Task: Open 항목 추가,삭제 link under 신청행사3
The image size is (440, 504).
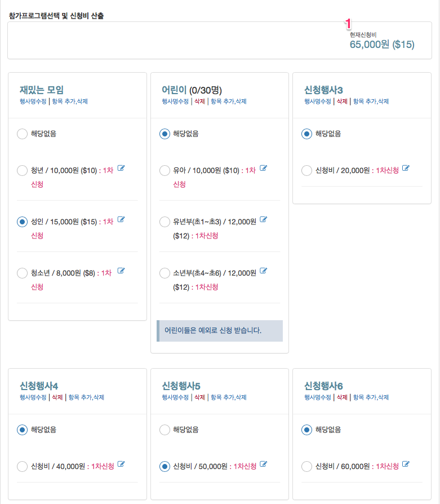Action: click(x=371, y=101)
